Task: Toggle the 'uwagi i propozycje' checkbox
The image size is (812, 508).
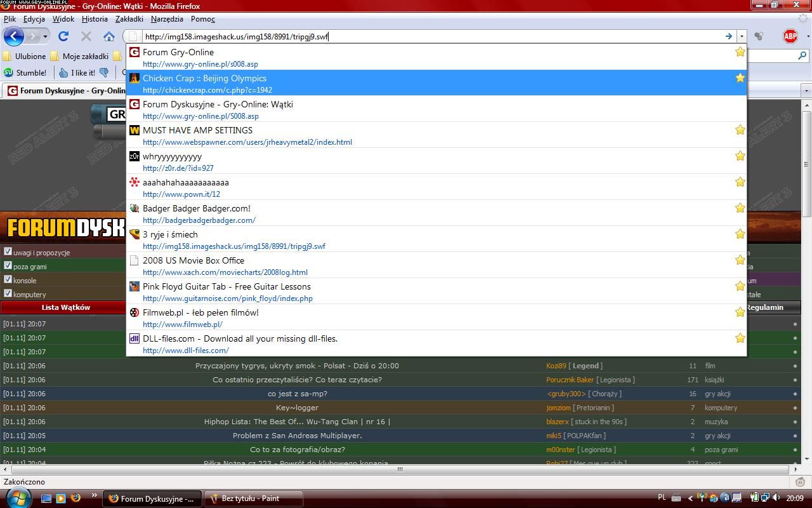Action: pyautogui.click(x=8, y=251)
